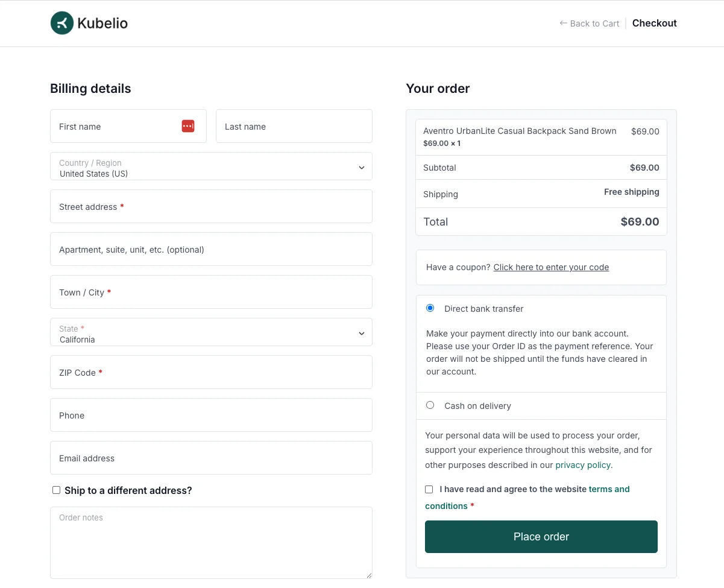The width and height of the screenshot is (724, 588).
Task: Switch to the Checkout tab
Action: (654, 23)
